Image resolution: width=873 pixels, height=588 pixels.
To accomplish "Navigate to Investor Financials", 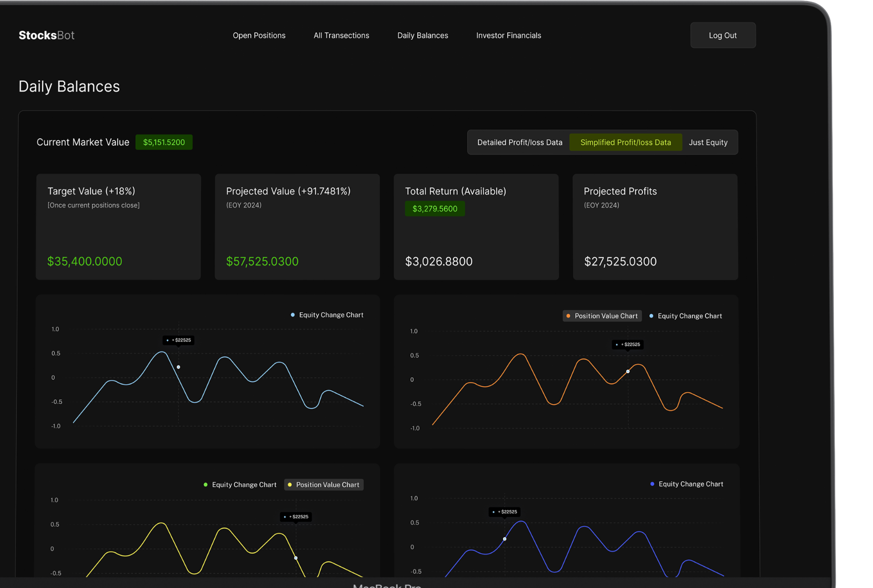I will point(509,35).
